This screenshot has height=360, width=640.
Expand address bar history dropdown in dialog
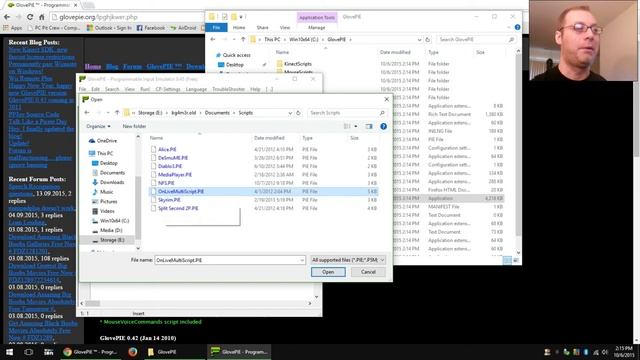pos(290,113)
